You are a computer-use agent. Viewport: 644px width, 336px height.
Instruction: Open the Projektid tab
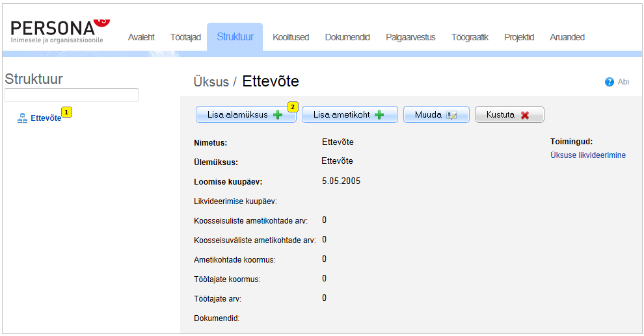coord(519,37)
